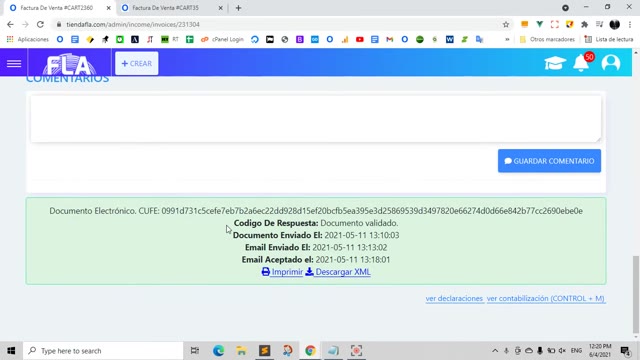Open notifications bell showing 50 alerts
This screenshot has width=640, height=360.
(582, 63)
